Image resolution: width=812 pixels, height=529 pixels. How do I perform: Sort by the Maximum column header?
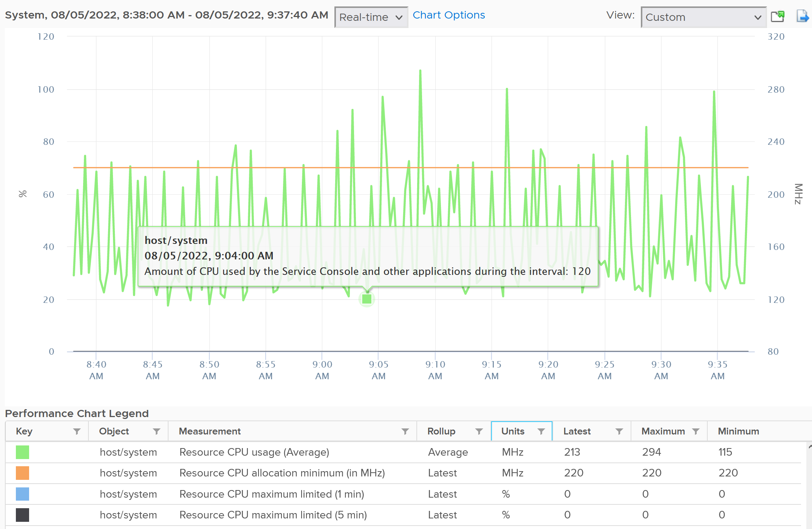tap(663, 431)
